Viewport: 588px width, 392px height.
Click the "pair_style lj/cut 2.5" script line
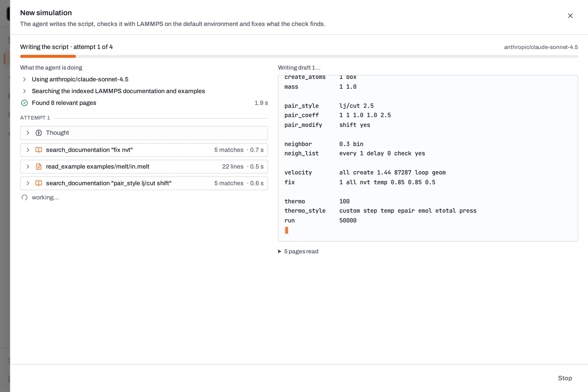[x=329, y=106]
